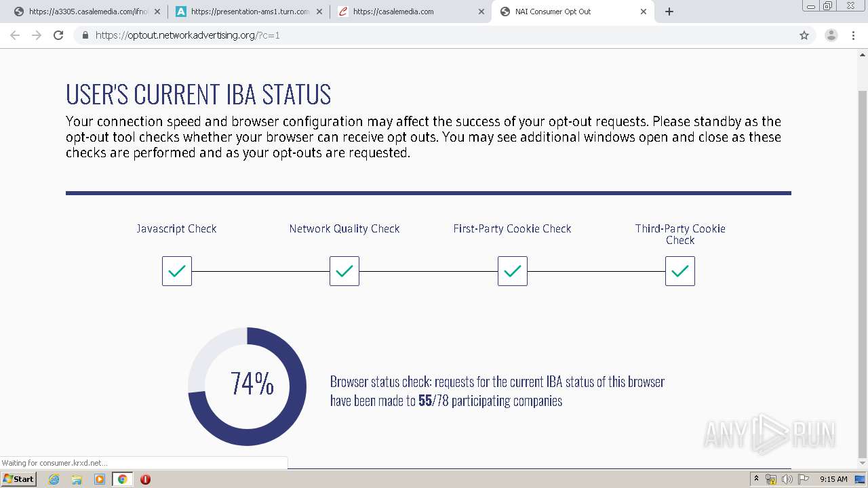Screen dimensions: 868x488
Task: Click the "Javascript Check" label
Action: point(176,228)
